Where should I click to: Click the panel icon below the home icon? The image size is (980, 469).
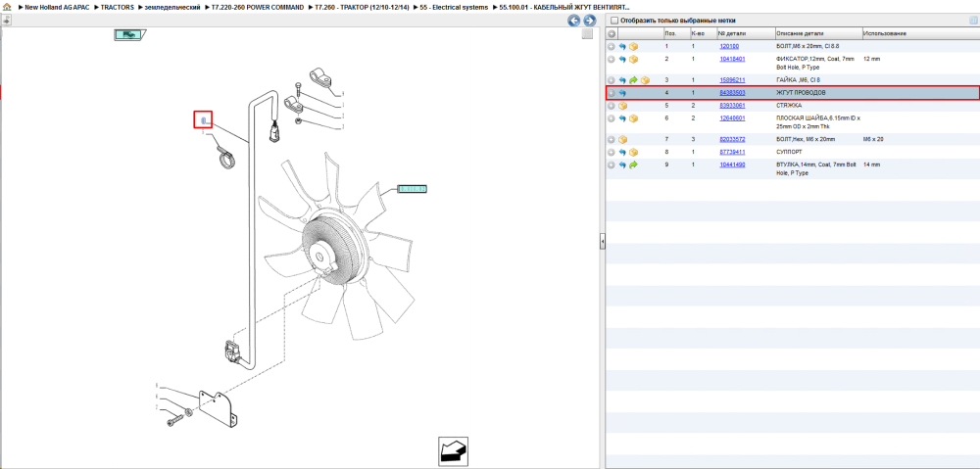pyautogui.click(x=6, y=20)
